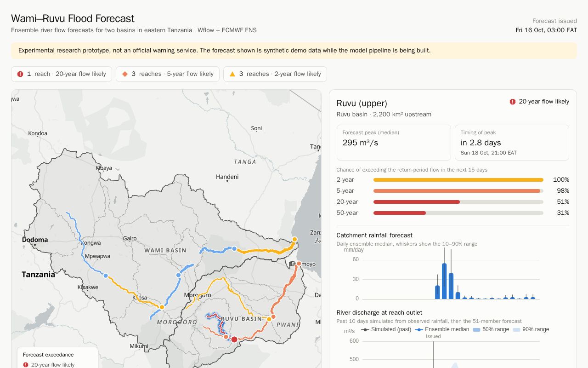Click the orange diamond icon in the 5-year chip
588x368 pixels.
tap(125, 74)
